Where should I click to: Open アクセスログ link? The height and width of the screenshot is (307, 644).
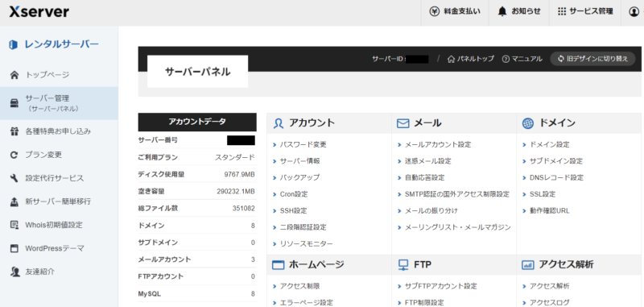(550, 302)
